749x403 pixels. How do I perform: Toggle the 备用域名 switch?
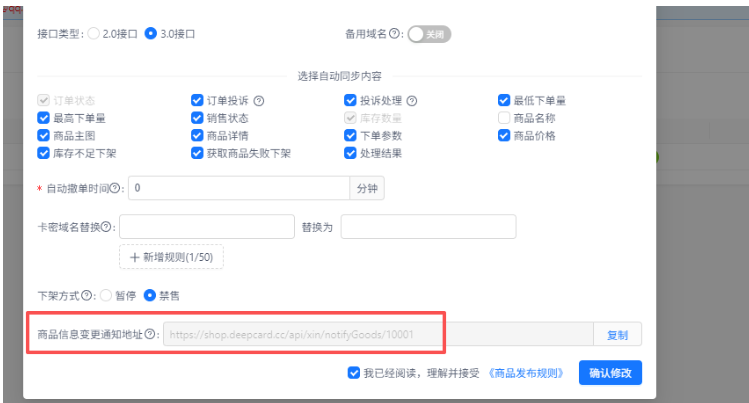[x=430, y=34]
